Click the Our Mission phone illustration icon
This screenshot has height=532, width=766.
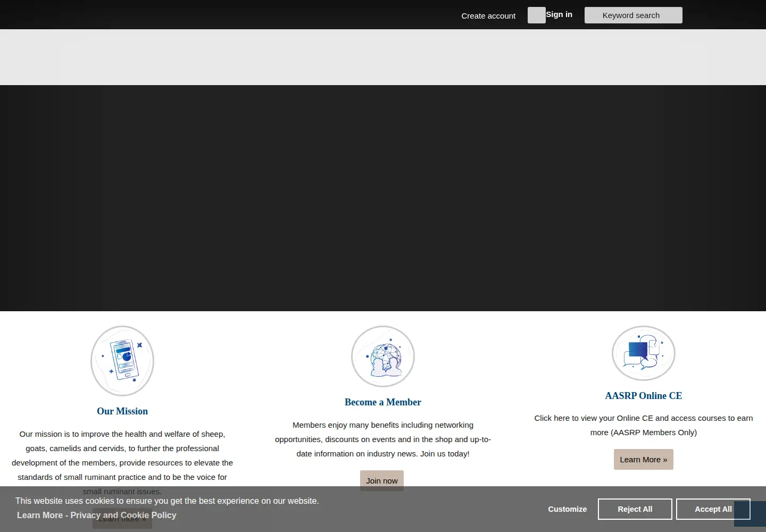click(x=122, y=361)
